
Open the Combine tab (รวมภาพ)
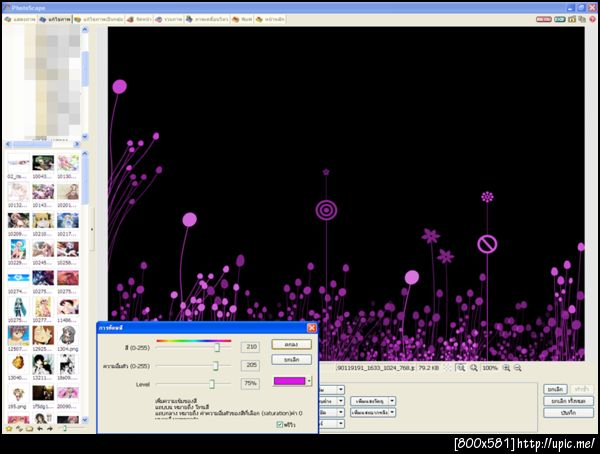tap(169, 19)
